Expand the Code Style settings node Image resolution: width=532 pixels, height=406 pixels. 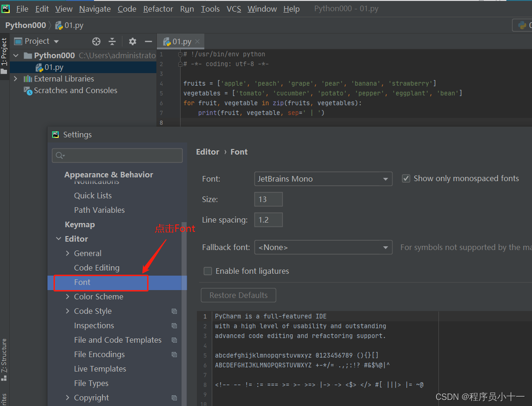click(x=67, y=311)
